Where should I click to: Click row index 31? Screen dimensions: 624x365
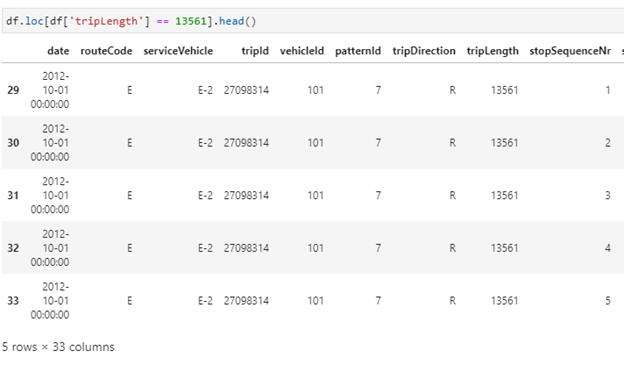pyautogui.click(x=13, y=195)
